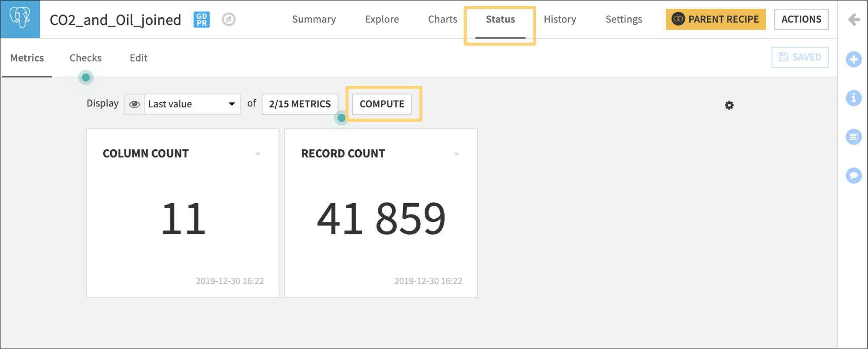Click the GDPR badge icon

click(x=202, y=20)
